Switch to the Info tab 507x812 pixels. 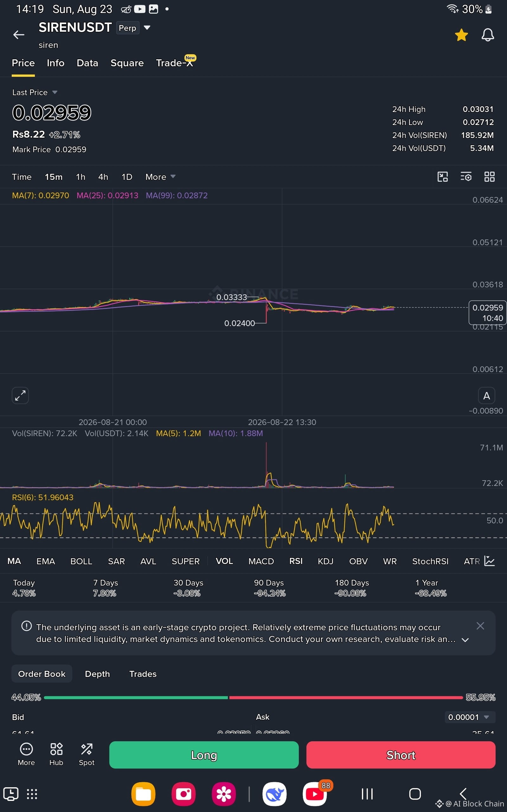pos(56,63)
